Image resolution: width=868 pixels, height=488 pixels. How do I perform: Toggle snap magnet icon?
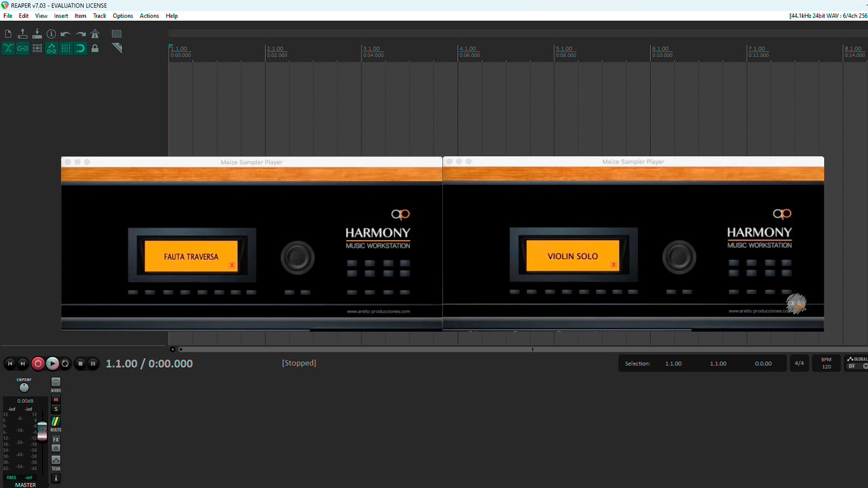click(81, 48)
